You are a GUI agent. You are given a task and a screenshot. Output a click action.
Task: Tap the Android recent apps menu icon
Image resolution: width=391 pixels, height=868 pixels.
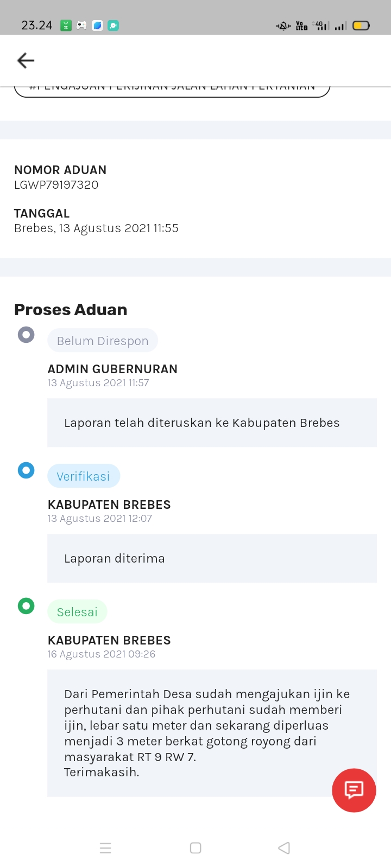(x=105, y=848)
